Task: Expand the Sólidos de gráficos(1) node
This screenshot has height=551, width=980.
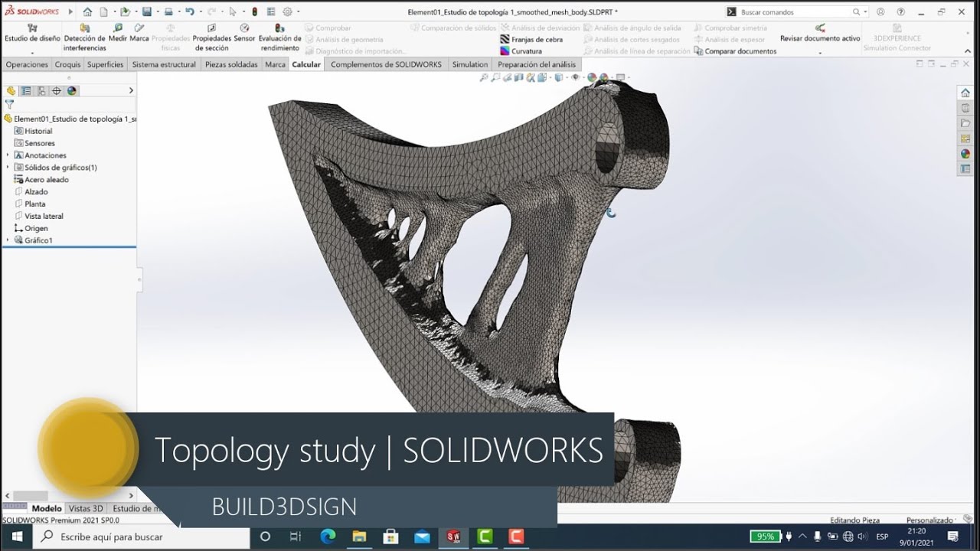Action: coord(8,168)
